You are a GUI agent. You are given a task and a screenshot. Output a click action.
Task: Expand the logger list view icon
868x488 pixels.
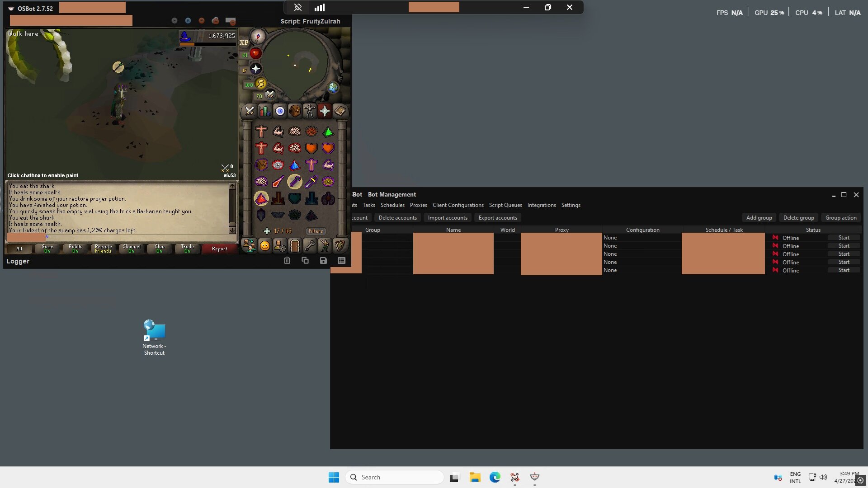click(341, 261)
